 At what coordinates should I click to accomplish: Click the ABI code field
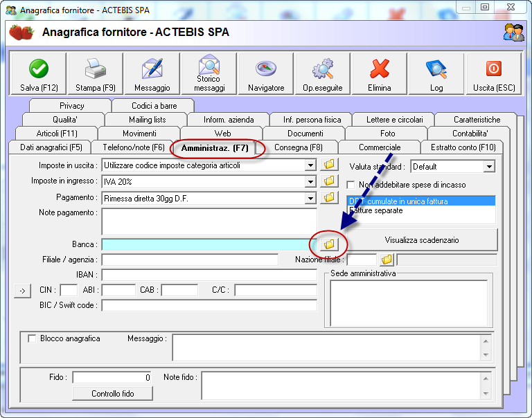(118, 290)
